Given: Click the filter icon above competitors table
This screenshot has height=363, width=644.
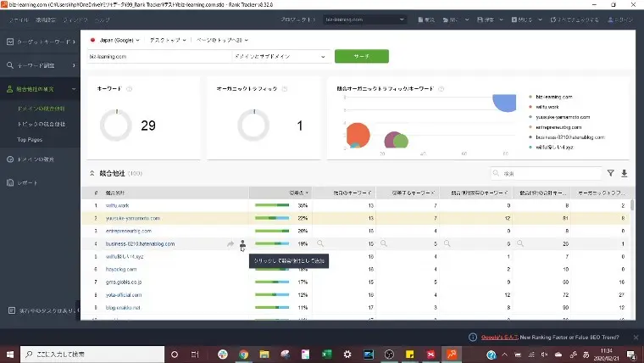Looking at the screenshot, I should click(610, 173).
